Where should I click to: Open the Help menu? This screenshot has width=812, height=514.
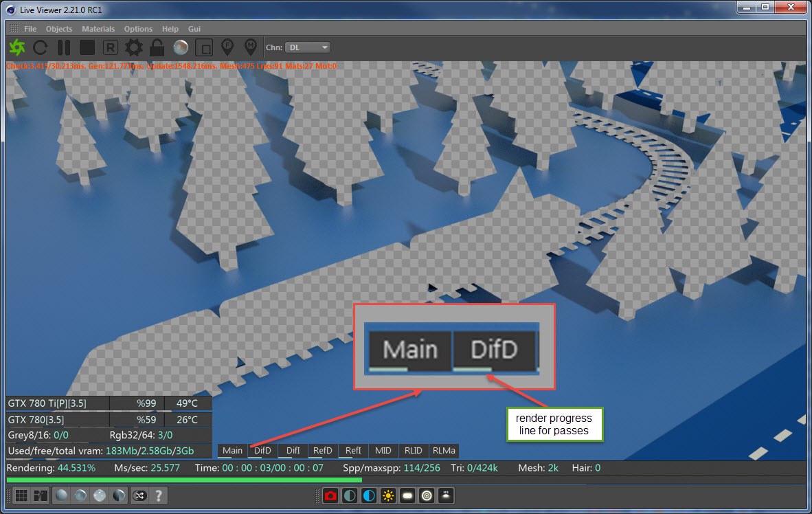(x=170, y=29)
